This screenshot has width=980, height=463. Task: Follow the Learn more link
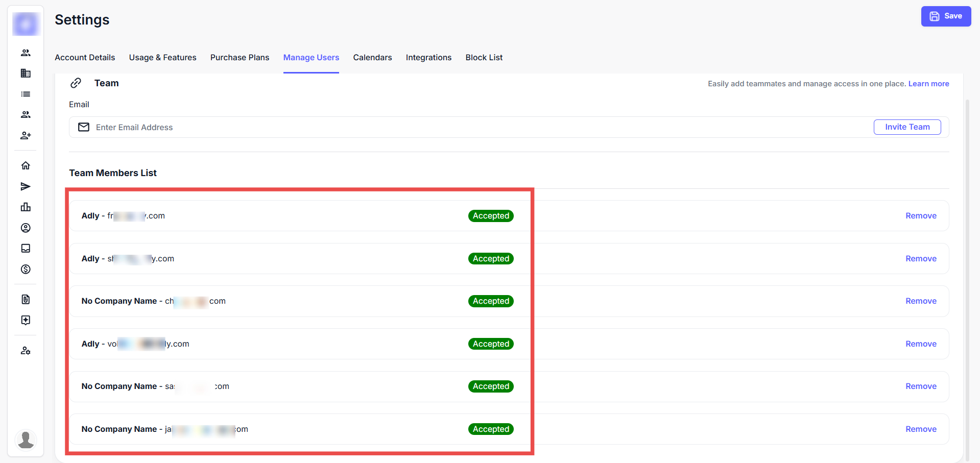point(928,84)
